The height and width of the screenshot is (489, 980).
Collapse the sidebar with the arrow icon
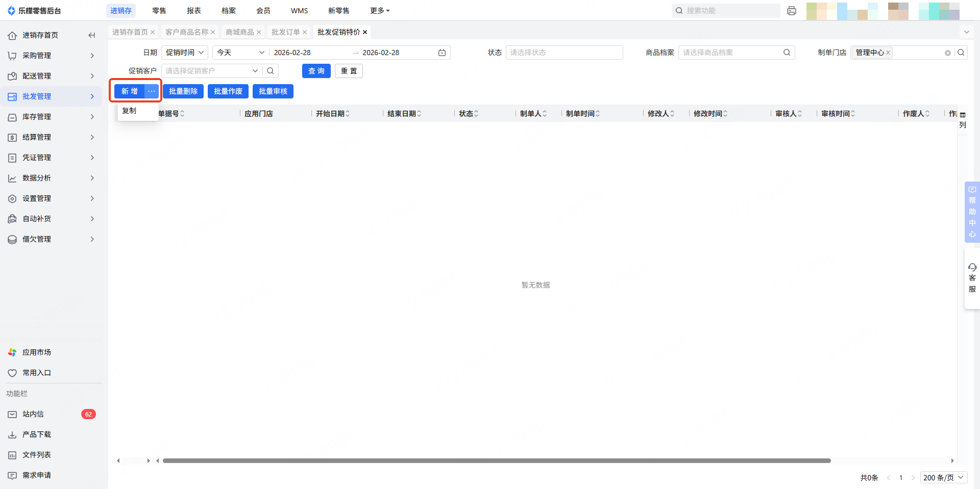click(92, 35)
